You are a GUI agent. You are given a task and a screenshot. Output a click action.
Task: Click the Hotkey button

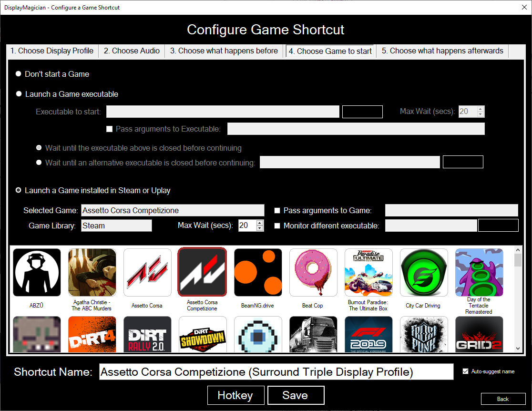pyautogui.click(x=236, y=395)
